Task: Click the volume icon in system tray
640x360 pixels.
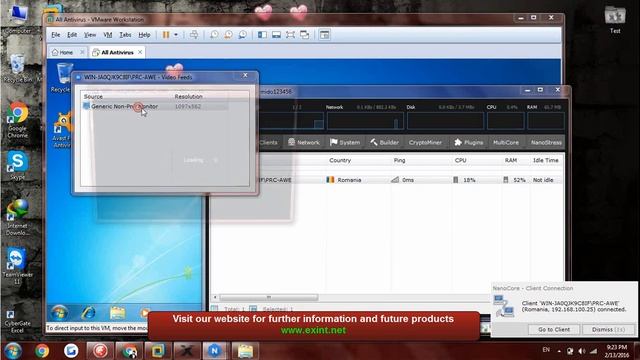Action: pos(582,351)
